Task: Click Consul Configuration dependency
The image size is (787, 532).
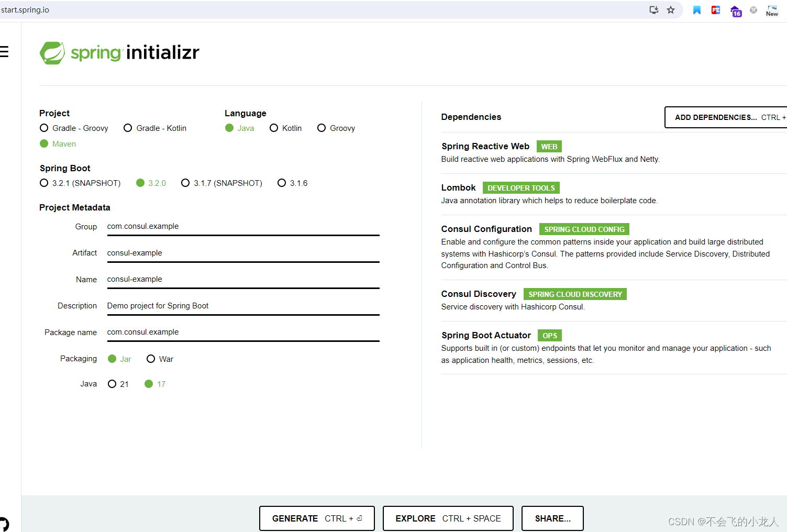Action: point(614,247)
